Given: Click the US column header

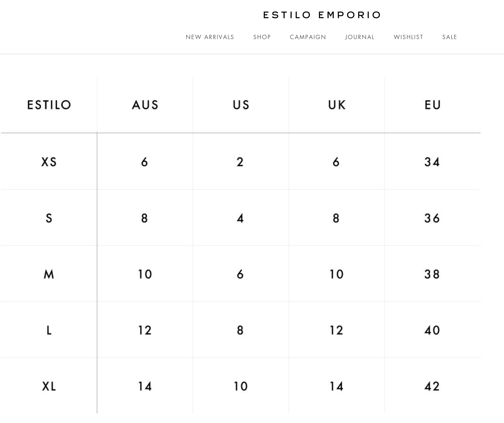Looking at the screenshot, I should tap(241, 105).
